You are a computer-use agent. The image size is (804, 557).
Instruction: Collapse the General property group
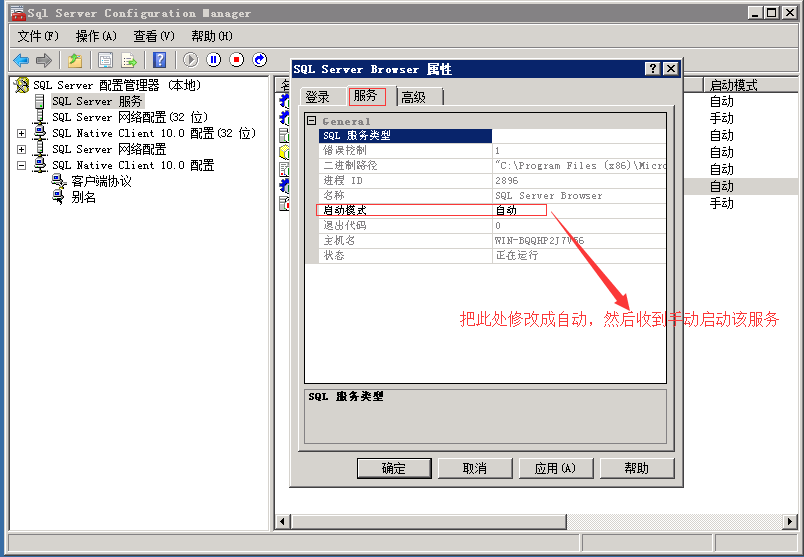[x=311, y=121]
